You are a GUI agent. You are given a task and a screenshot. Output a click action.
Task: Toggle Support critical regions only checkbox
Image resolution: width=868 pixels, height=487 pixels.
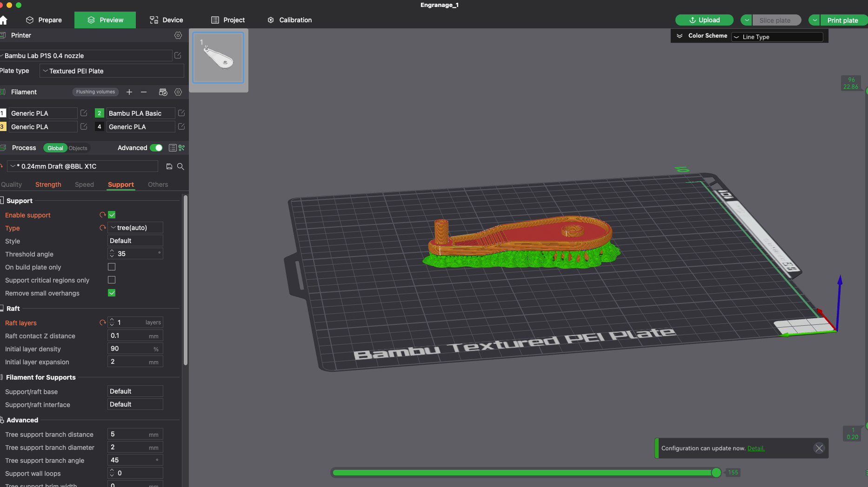tap(112, 280)
